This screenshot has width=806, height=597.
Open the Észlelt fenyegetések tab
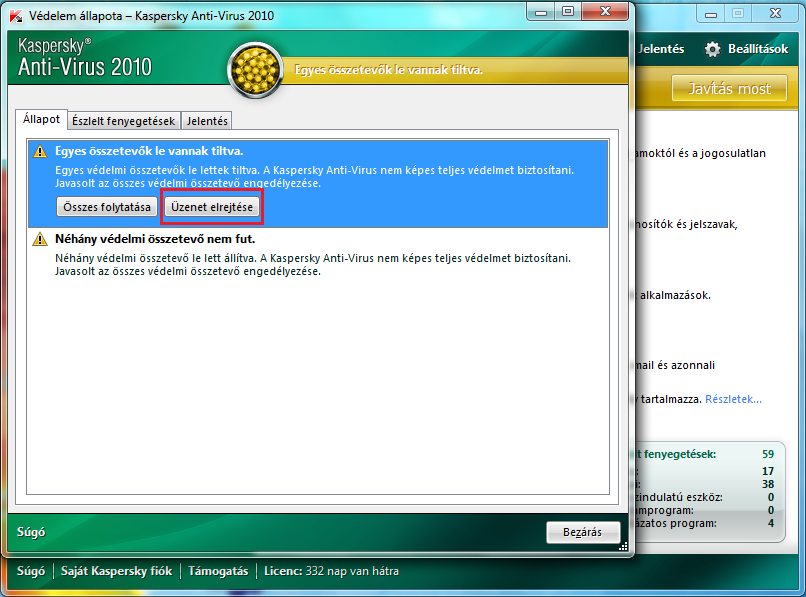[x=123, y=121]
